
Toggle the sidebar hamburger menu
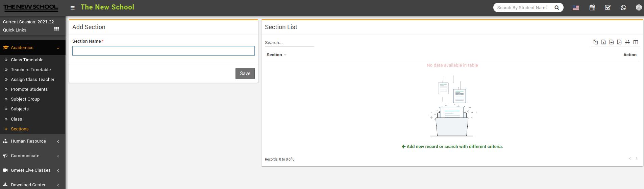[x=72, y=7]
